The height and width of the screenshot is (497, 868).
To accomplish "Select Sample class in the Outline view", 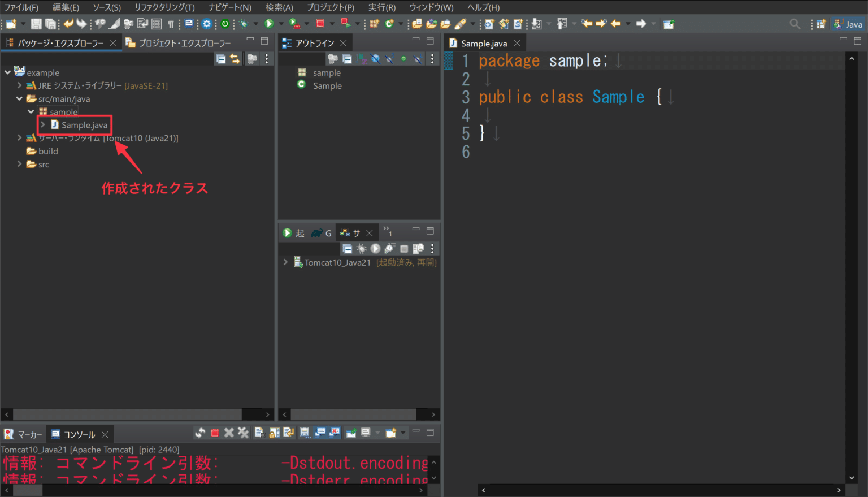I will pos(327,86).
